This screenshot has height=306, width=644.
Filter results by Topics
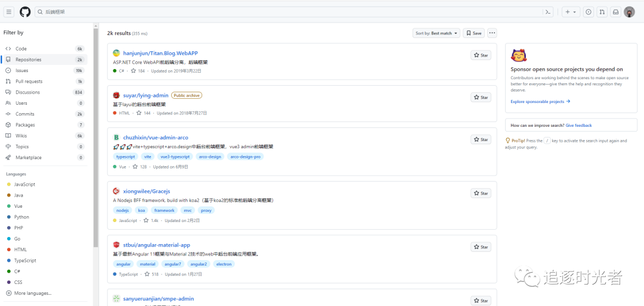click(x=45, y=146)
